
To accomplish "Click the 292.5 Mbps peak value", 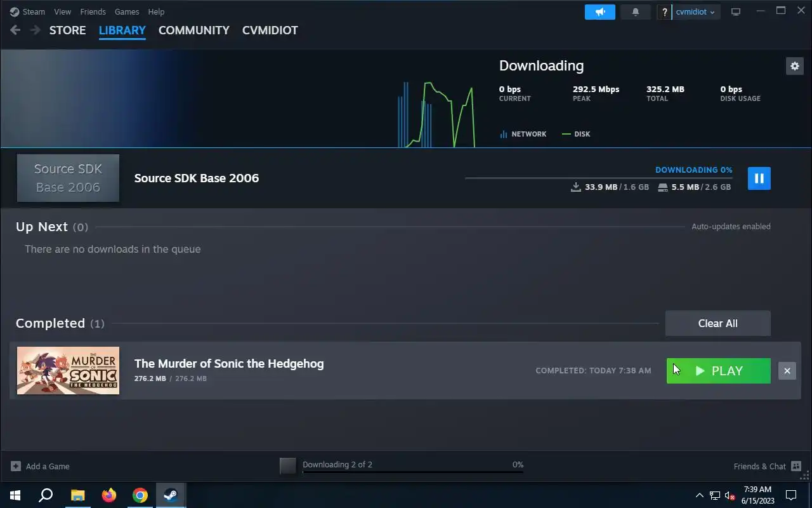I will tap(596, 89).
